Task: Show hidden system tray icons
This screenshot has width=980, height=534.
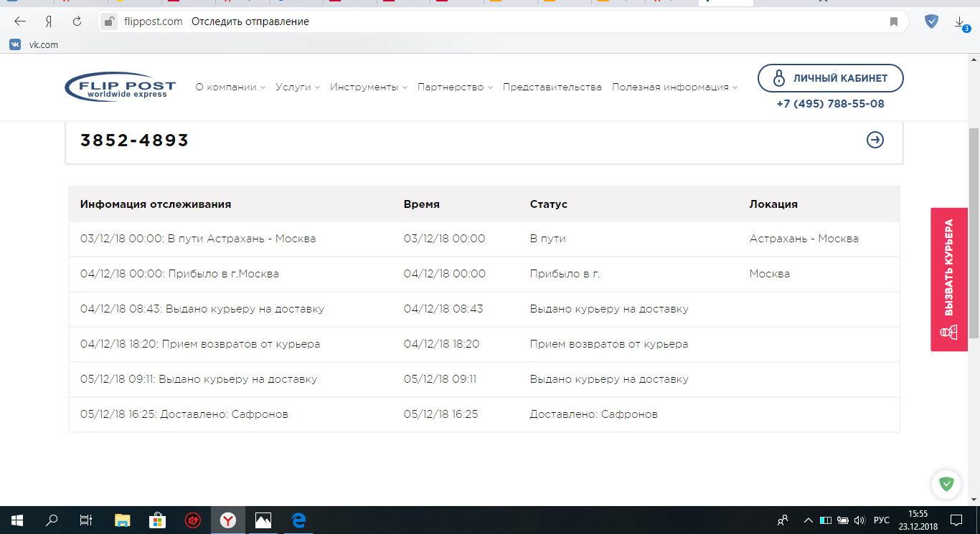Action: pos(809,520)
